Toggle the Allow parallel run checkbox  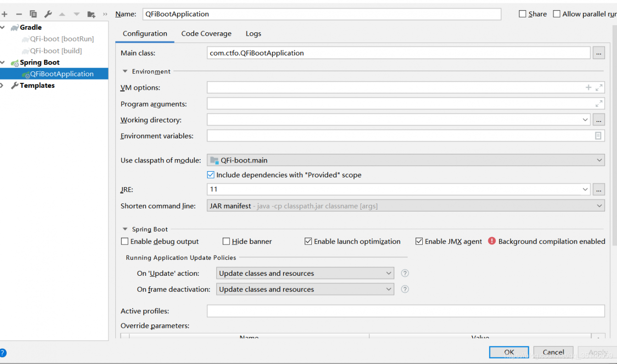[557, 14]
